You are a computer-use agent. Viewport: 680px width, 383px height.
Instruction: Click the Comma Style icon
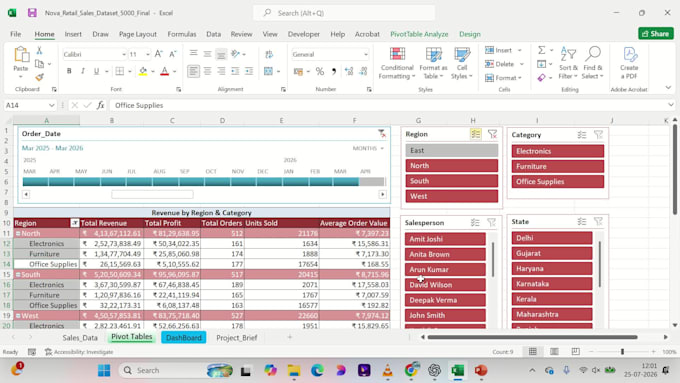point(334,71)
